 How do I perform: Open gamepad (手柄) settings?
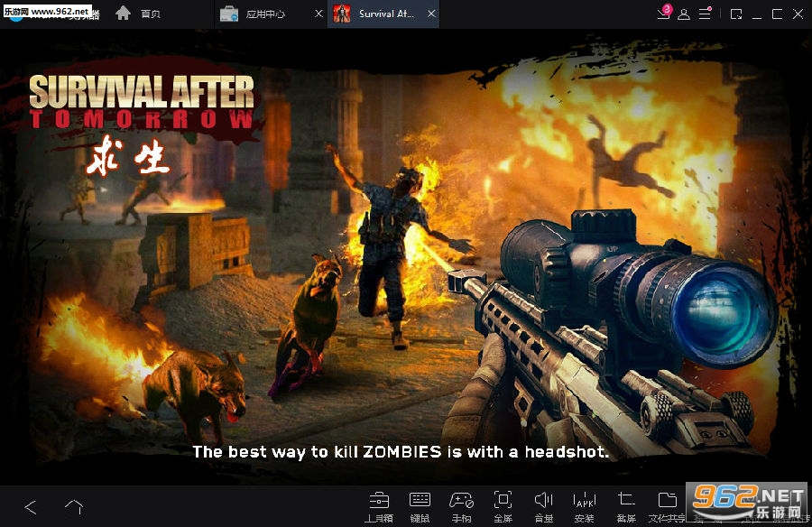[461, 506]
